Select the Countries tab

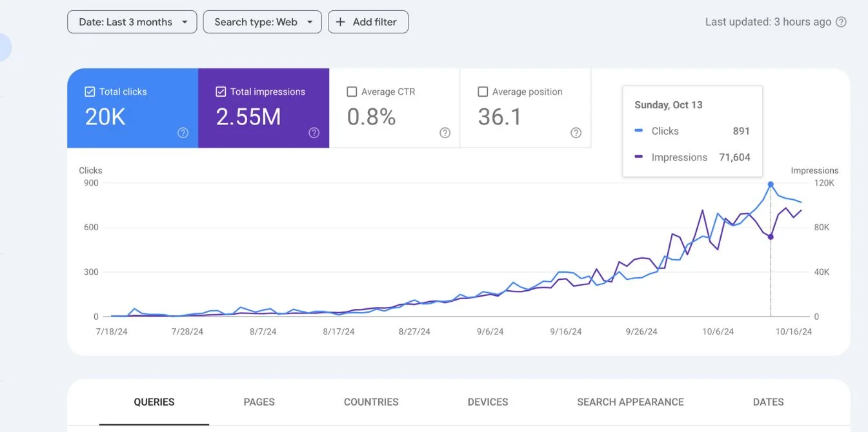371,402
